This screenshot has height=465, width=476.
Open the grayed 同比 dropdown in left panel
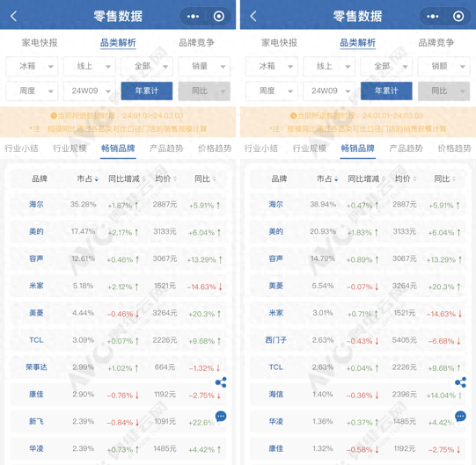204,91
